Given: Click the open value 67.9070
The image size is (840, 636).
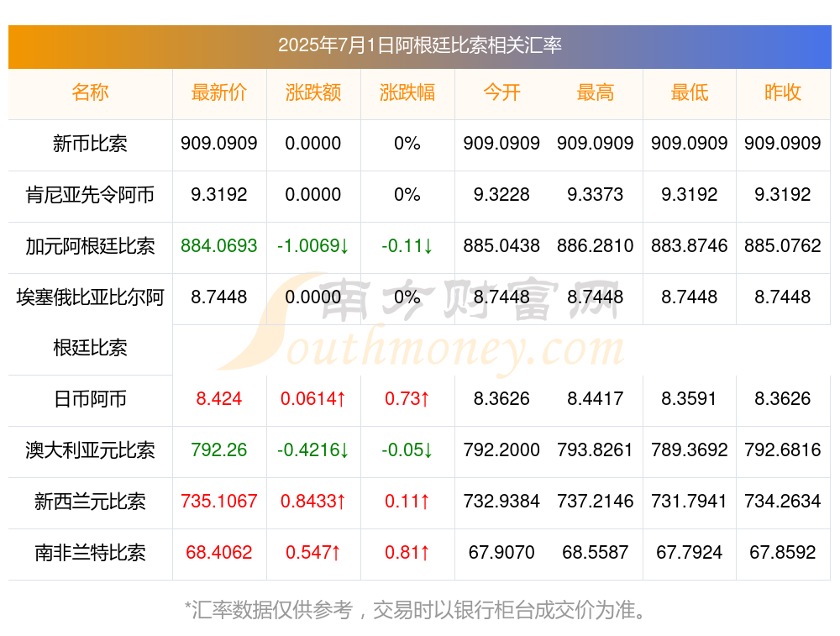Looking at the screenshot, I should pos(501,553).
